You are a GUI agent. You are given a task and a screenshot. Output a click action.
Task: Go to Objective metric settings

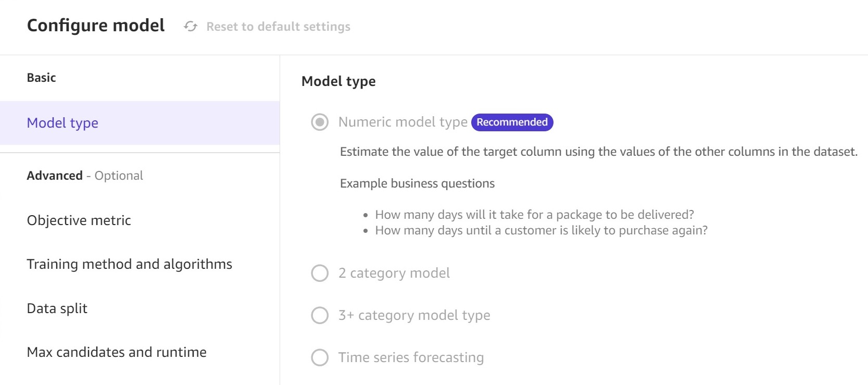point(79,220)
